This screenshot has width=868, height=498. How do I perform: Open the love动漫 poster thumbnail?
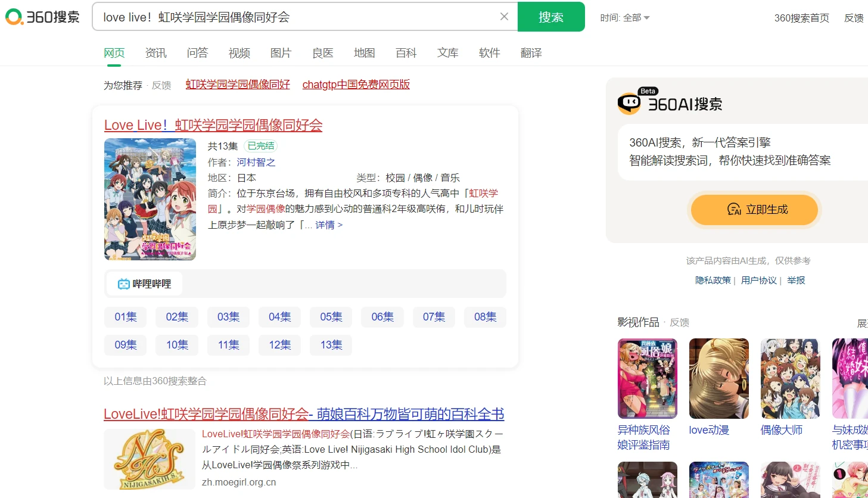719,378
